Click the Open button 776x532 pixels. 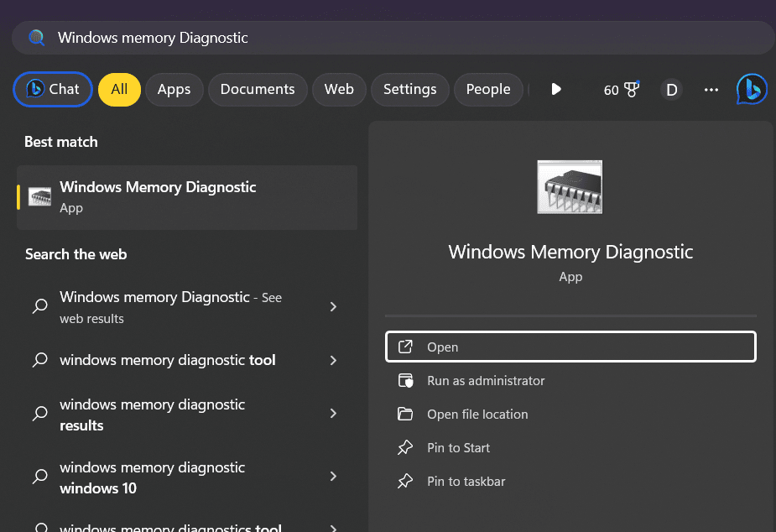point(570,347)
